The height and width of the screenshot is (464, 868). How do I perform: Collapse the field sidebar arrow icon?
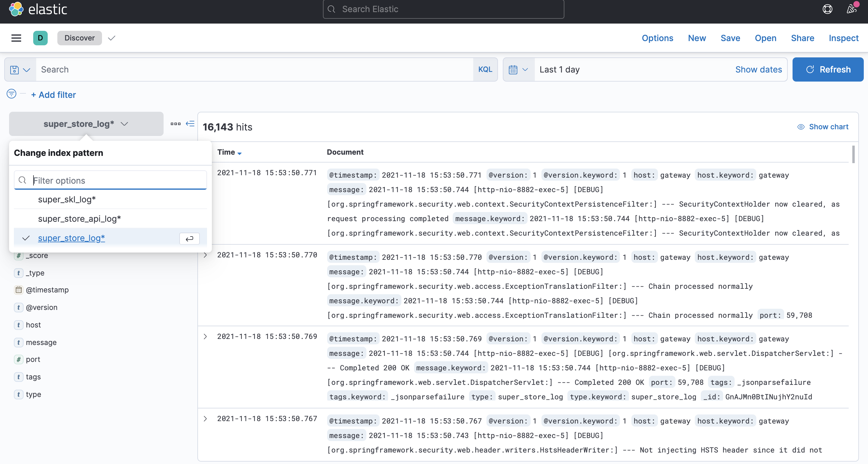click(x=190, y=124)
